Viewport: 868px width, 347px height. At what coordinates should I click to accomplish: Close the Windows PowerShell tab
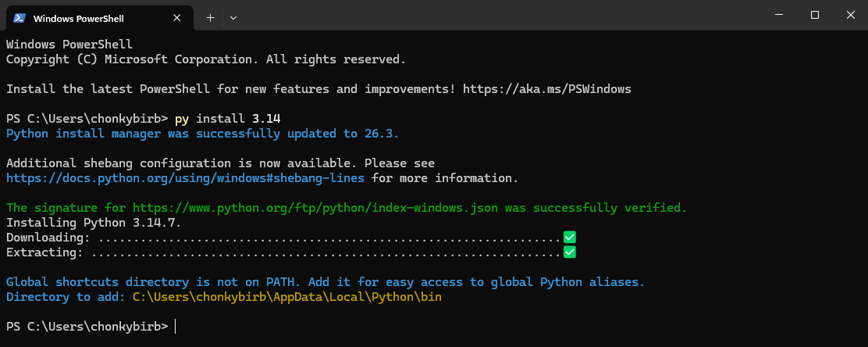pyautogui.click(x=176, y=18)
